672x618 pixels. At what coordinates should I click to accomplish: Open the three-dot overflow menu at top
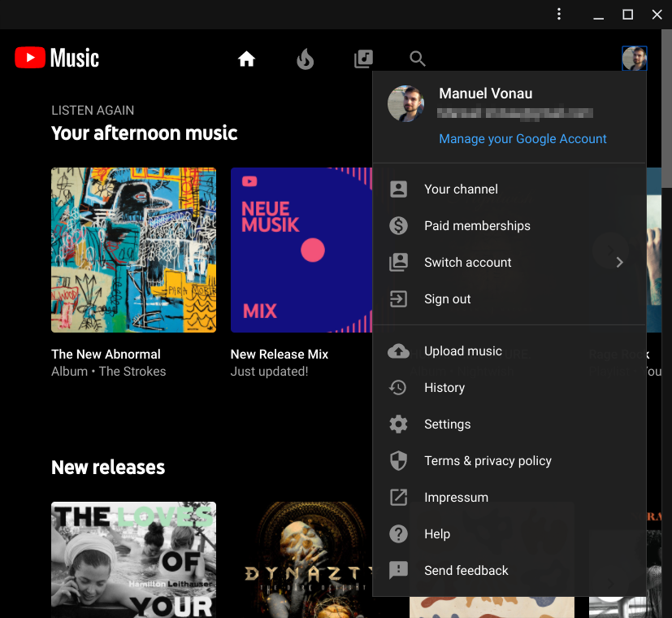[x=559, y=14]
